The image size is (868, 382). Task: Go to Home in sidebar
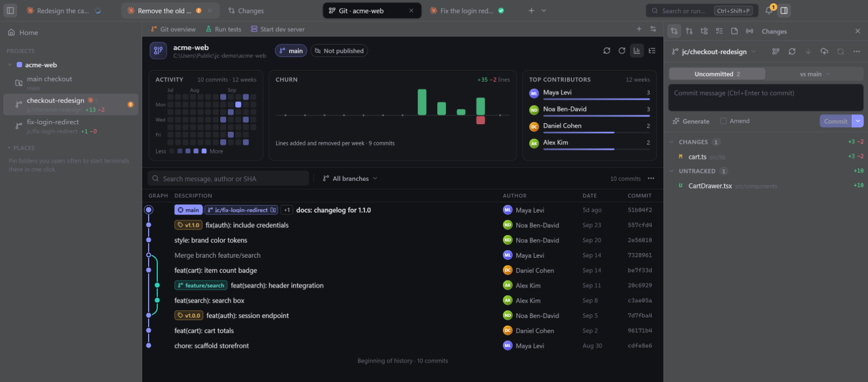click(x=23, y=33)
